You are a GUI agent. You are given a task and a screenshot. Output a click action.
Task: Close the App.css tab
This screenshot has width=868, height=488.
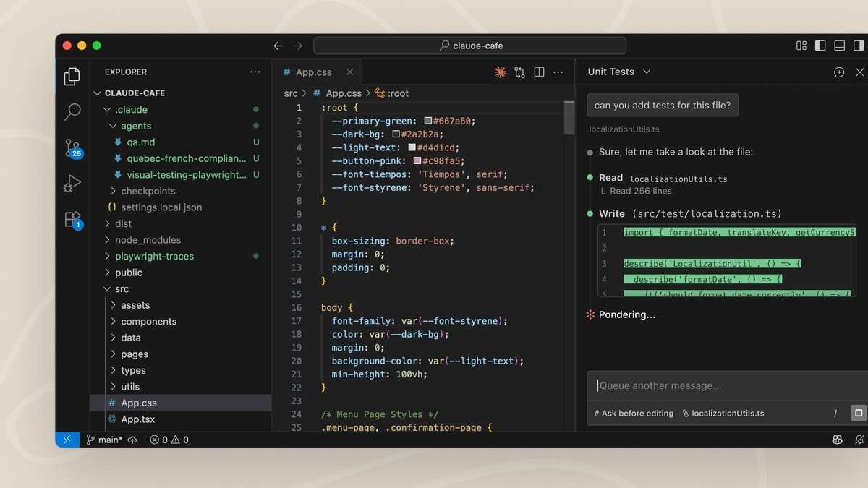[x=350, y=72]
